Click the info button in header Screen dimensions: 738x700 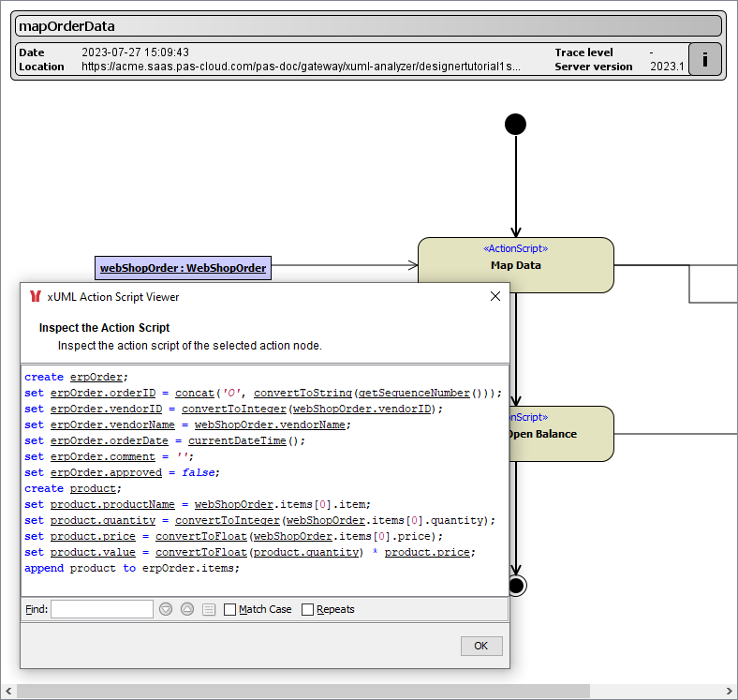[705, 59]
